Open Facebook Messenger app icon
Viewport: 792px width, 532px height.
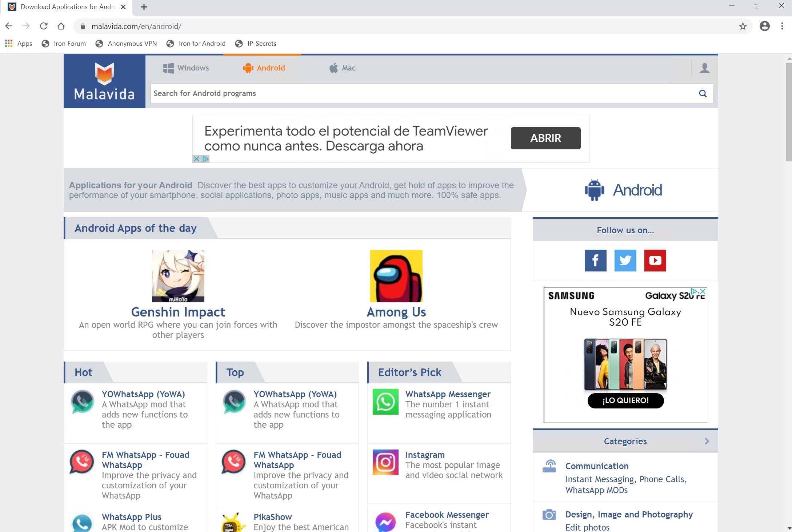[385, 522]
